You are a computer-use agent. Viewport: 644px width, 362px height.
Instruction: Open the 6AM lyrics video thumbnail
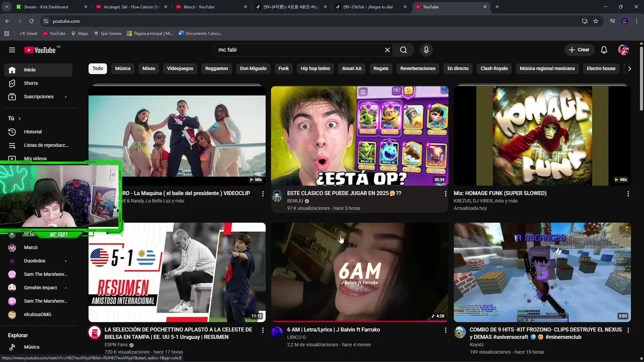coord(360,272)
